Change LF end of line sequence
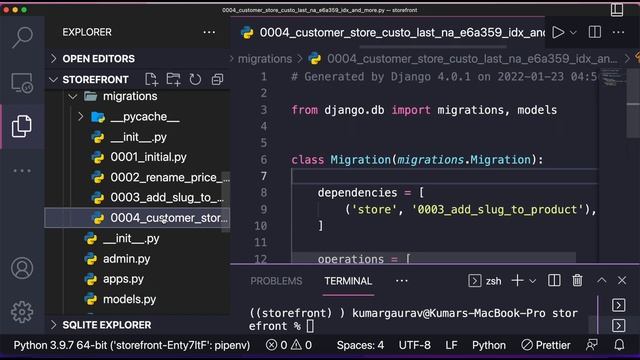The width and height of the screenshot is (640, 360). click(451, 345)
